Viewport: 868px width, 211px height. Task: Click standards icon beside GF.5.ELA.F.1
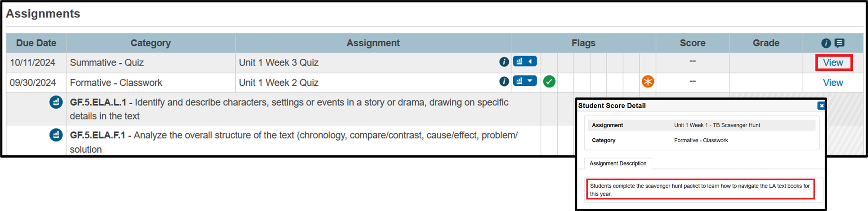pyautogui.click(x=56, y=135)
